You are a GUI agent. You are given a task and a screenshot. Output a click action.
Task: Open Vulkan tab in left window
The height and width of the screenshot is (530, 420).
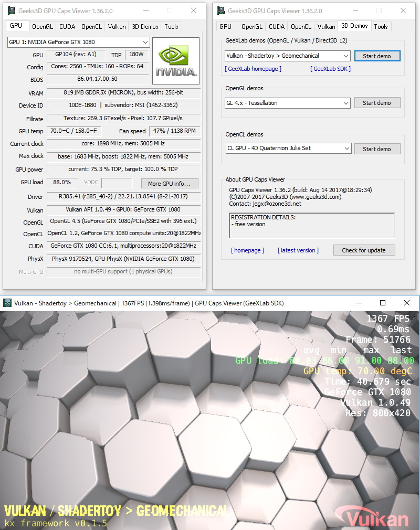[x=117, y=27]
